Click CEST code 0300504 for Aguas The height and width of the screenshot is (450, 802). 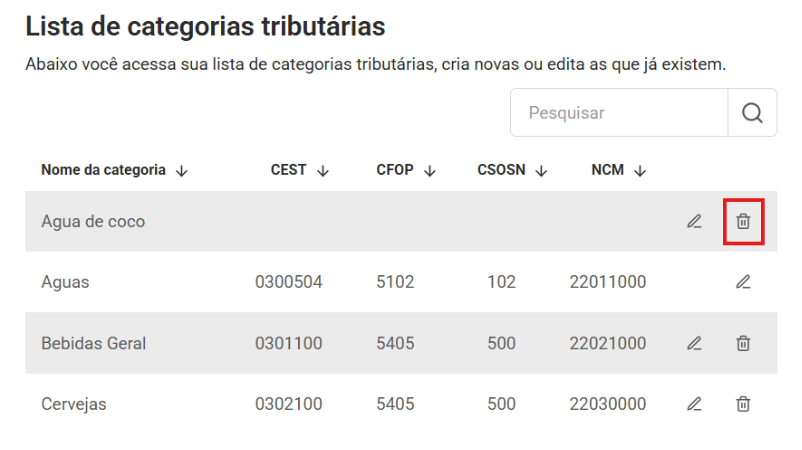tap(289, 282)
